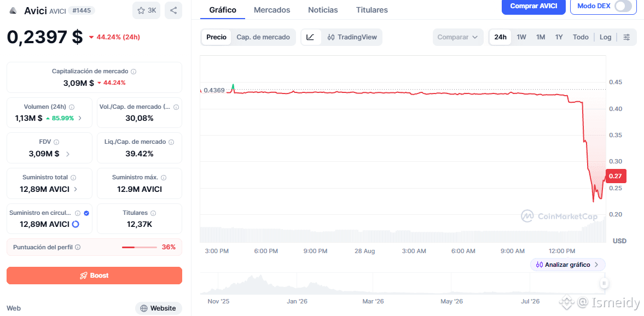
Task: Switch to the Mercados tab
Action: [272, 10]
